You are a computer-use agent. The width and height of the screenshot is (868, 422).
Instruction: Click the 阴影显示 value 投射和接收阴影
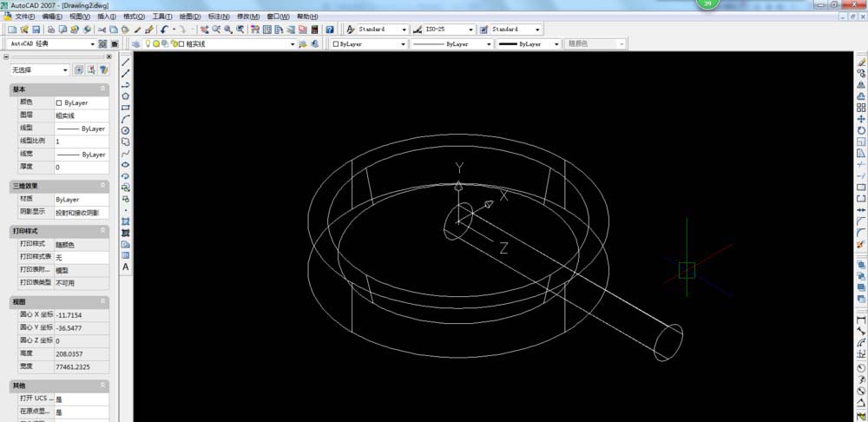(82, 212)
